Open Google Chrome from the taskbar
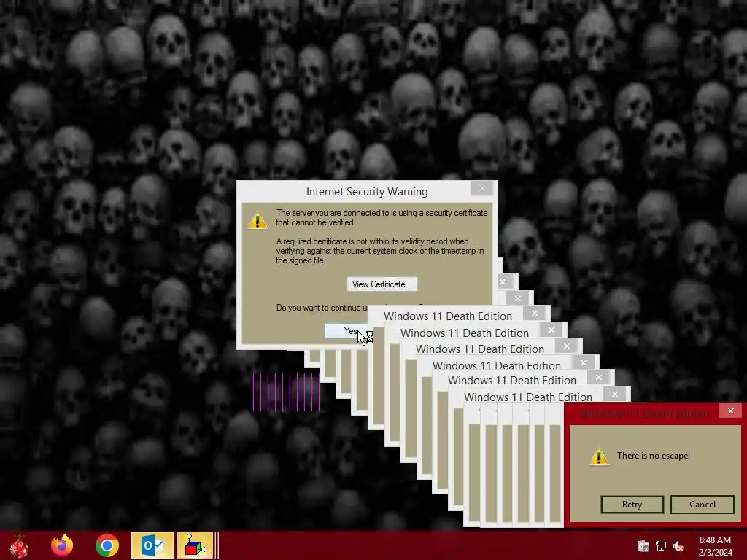 tap(107, 545)
